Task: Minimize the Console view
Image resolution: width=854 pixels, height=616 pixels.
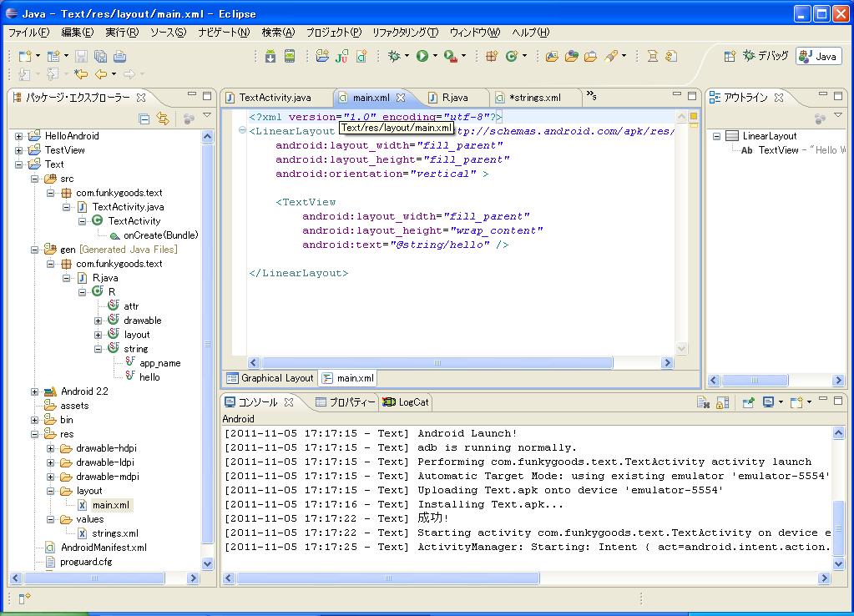Action: 823,401
